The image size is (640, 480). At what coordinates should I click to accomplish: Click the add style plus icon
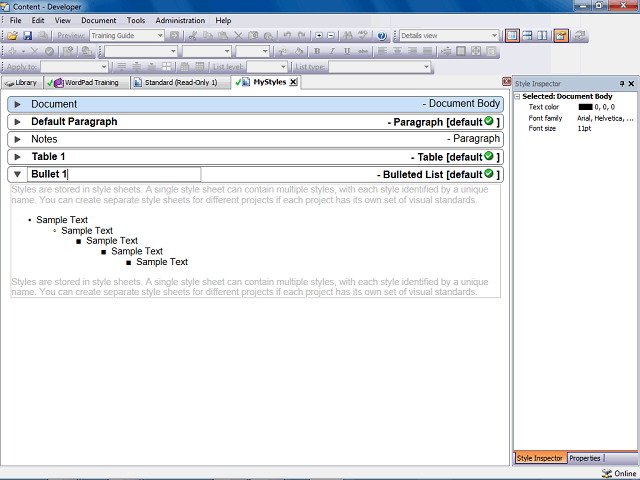point(13,51)
